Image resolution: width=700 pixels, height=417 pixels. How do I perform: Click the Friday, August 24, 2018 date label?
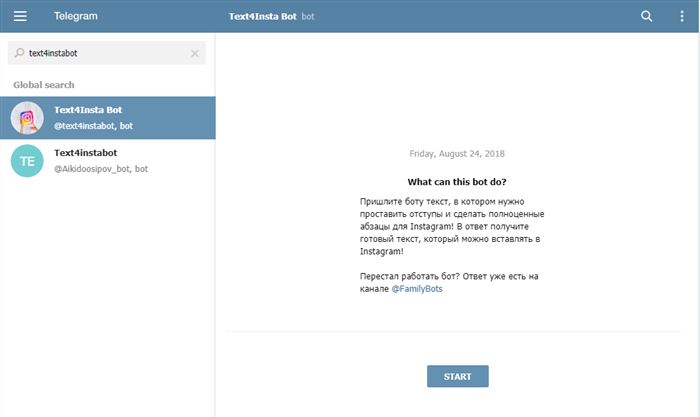tap(457, 154)
